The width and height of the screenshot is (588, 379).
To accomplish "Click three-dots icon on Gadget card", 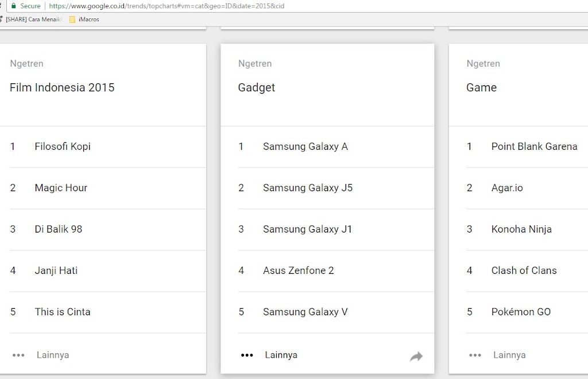I will (247, 355).
